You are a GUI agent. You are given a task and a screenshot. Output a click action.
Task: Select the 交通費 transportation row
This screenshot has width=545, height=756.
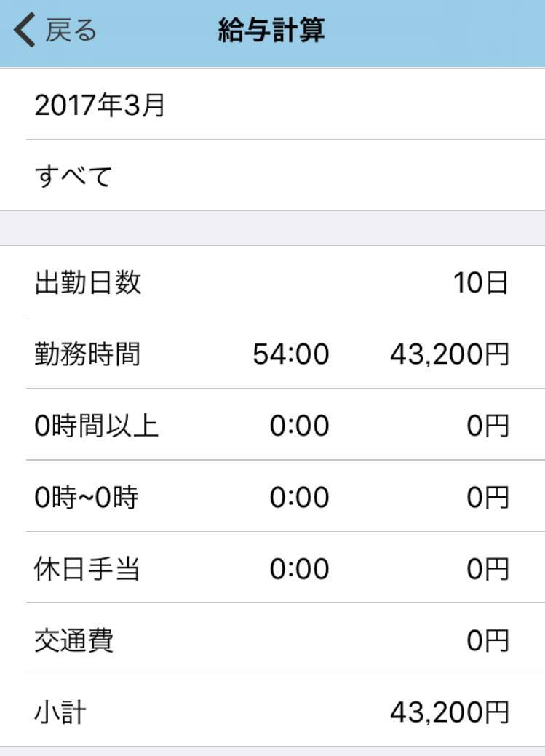[x=272, y=639]
